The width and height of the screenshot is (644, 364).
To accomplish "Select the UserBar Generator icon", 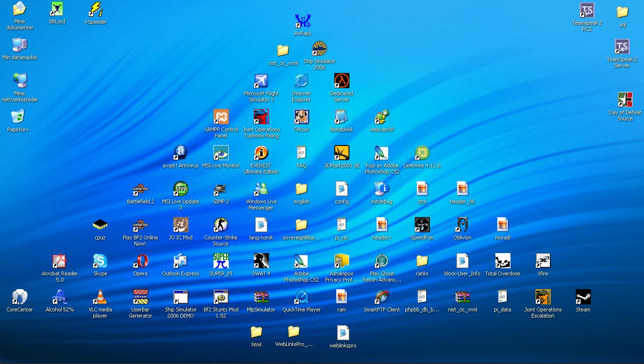I will pyautogui.click(x=140, y=297).
